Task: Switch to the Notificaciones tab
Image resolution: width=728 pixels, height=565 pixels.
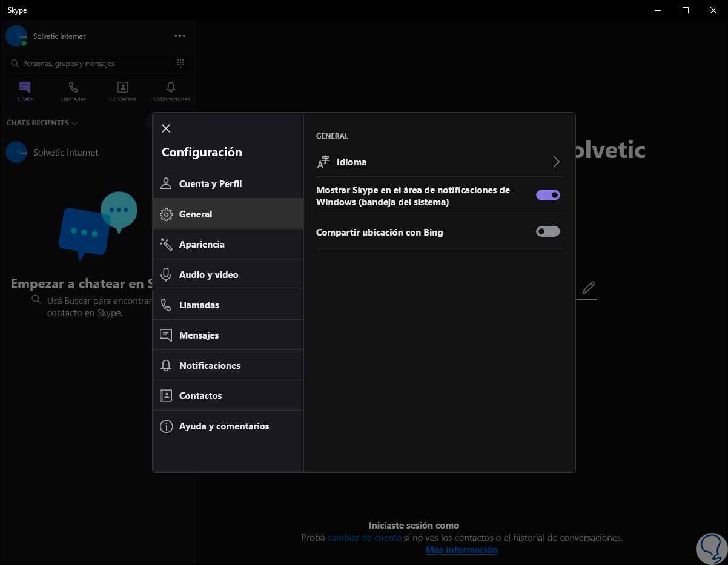Action: click(171, 92)
